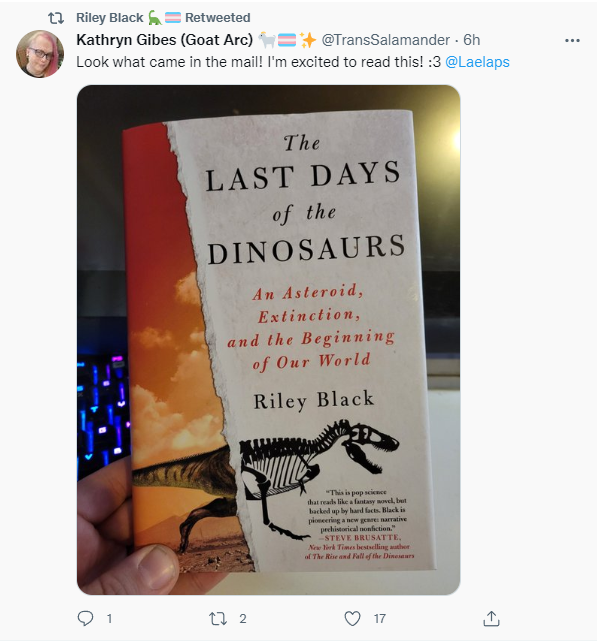Like the tweet with the heart icon
Viewport: 597px width, 643px height.
(x=352, y=618)
